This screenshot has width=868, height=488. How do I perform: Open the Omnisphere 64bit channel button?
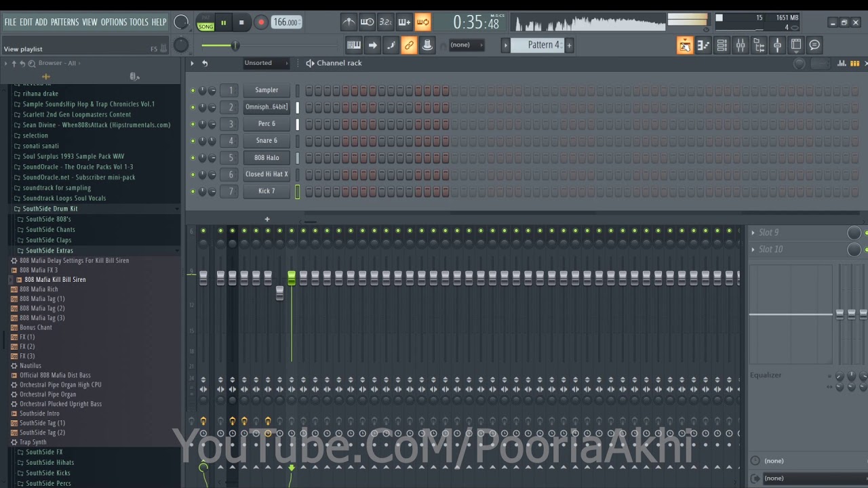pyautogui.click(x=267, y=107)
